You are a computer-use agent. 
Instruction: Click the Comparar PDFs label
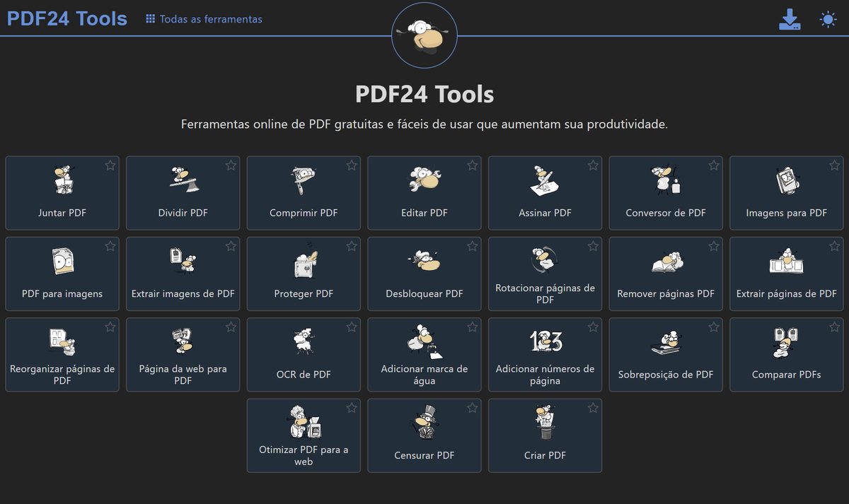(787, 375)
